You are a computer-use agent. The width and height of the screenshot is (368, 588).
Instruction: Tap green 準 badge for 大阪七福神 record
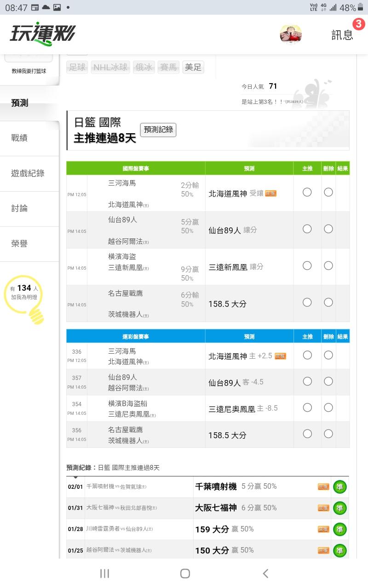[339, 508]
